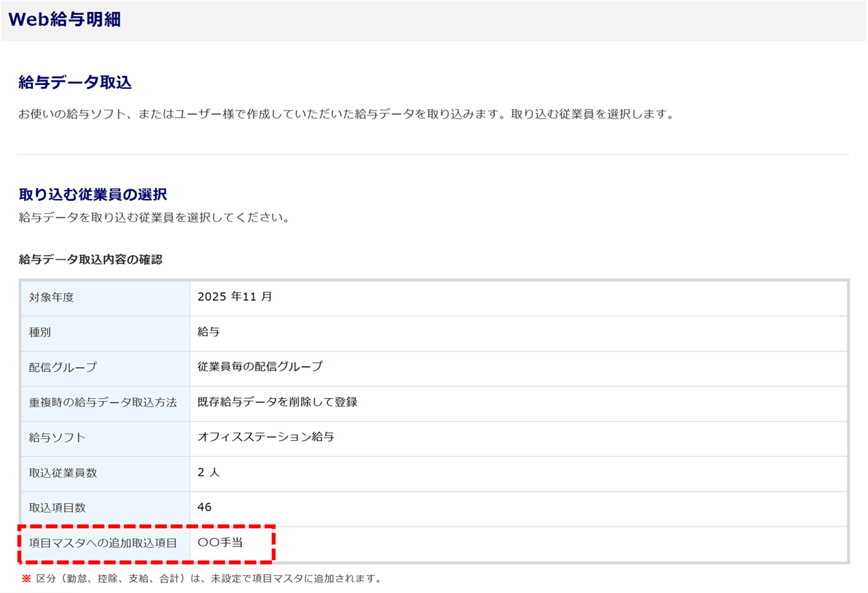Image resolution: width=868 pixels, height=593 pixels.
Task: Select the ○○手当 value
Action: click(220, 543)
